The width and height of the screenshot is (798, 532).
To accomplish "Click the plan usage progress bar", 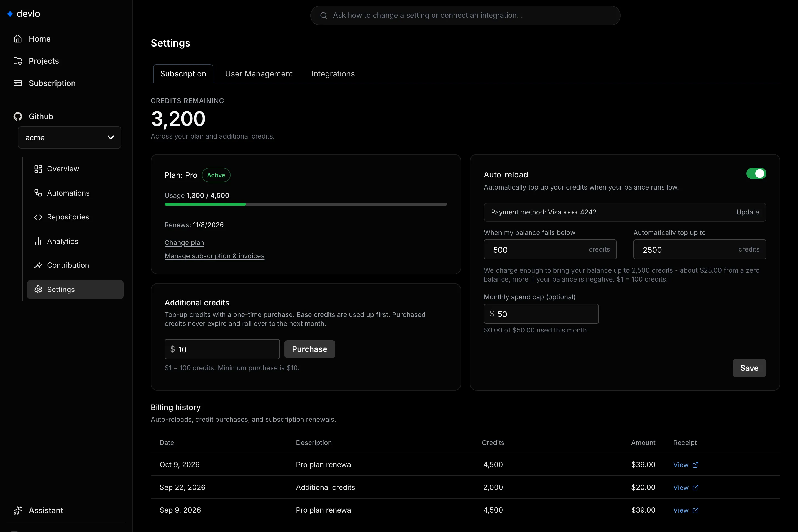I will (x=306, y=204).
